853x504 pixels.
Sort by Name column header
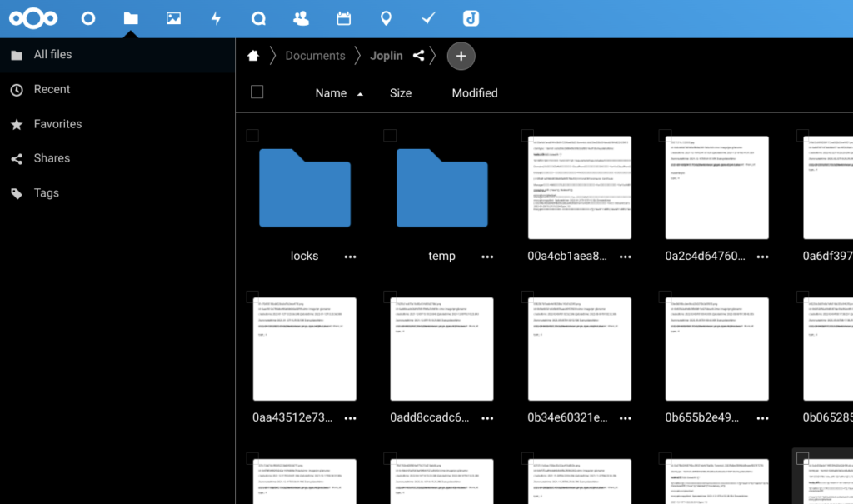331,93
